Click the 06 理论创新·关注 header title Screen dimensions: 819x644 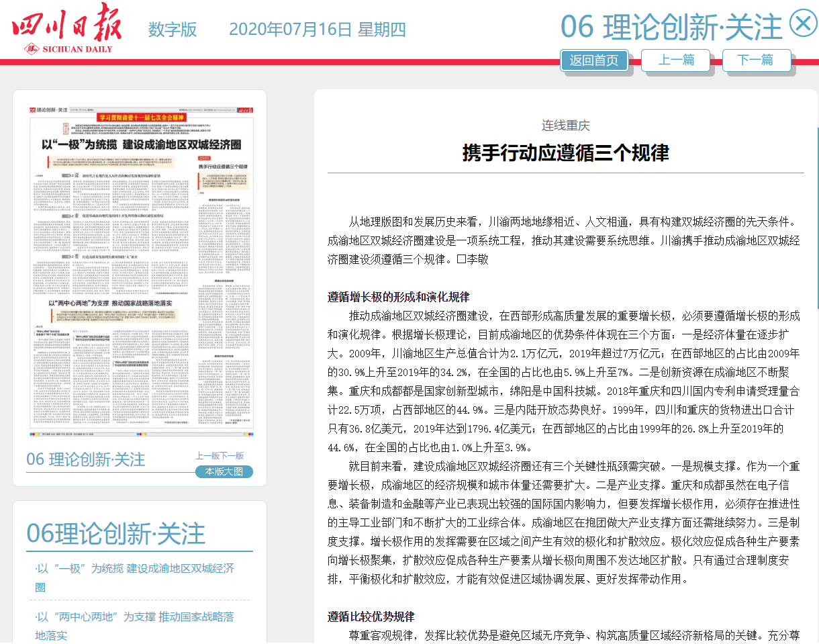click(671, 27)
